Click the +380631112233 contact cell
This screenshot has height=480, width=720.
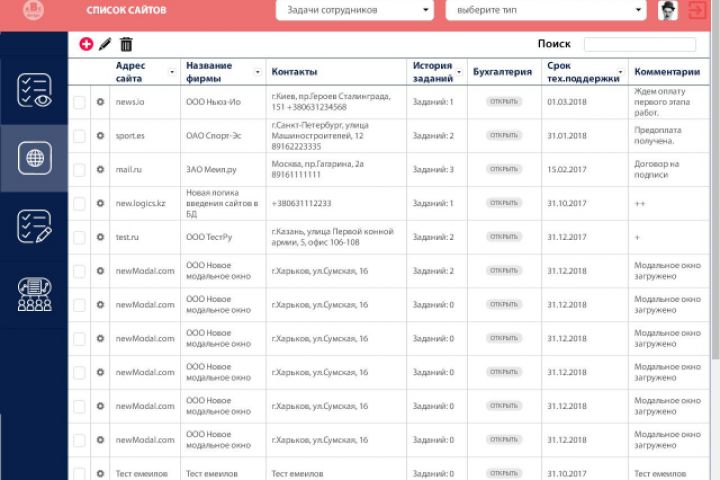click(x=301, y=203)
